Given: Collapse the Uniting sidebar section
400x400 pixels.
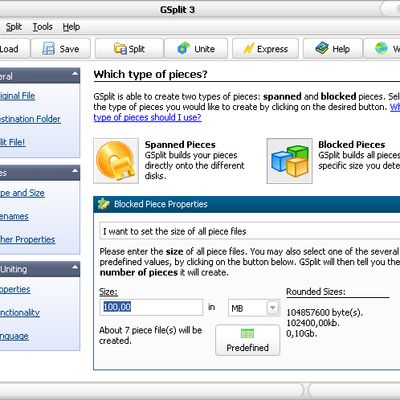Looking at the screenshot, I should coord(75,267).
